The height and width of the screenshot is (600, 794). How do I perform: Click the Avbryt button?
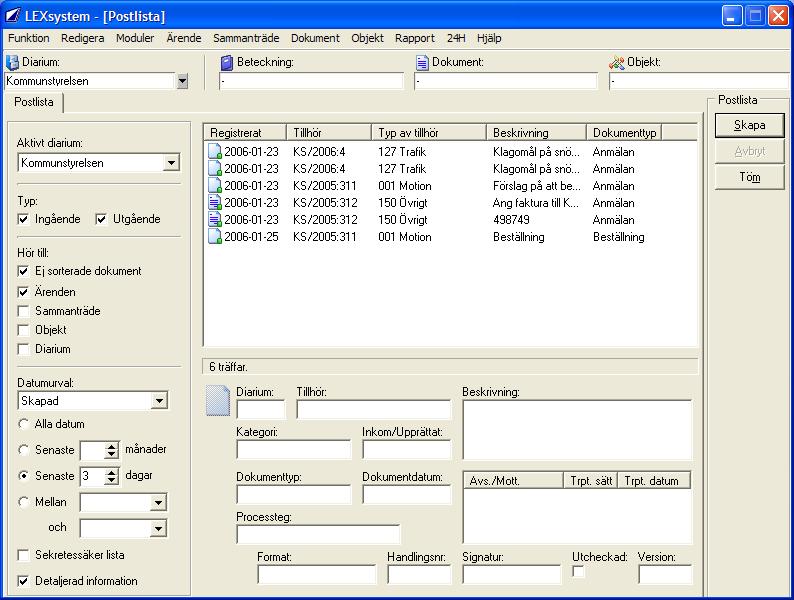tap(749, 151)
